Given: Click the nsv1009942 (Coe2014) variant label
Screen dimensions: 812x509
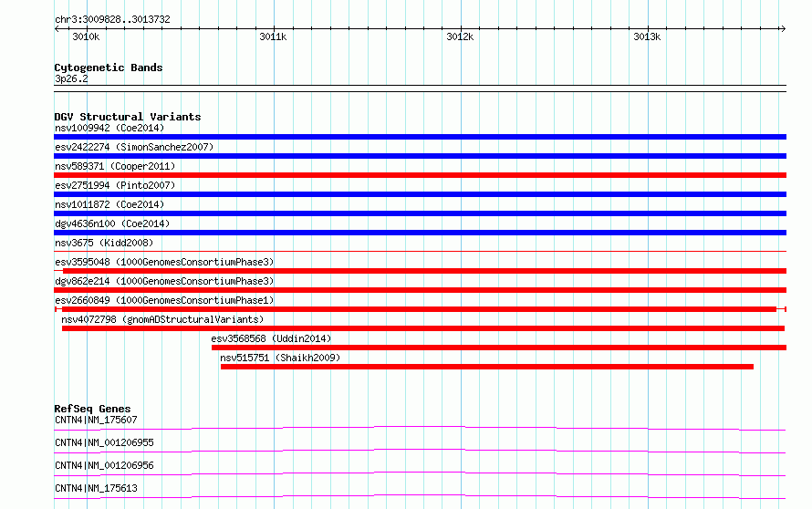Looking at the screenshot, I should point(109,128).
